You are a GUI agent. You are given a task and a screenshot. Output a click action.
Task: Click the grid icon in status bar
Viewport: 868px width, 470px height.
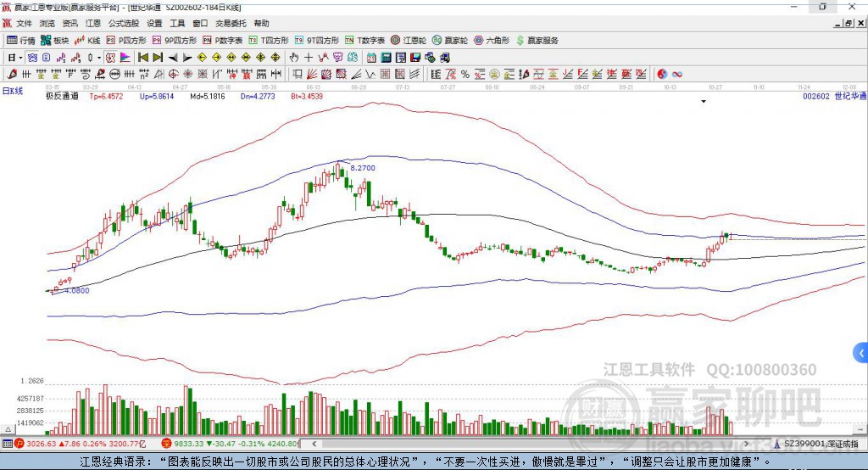[7, 444]
